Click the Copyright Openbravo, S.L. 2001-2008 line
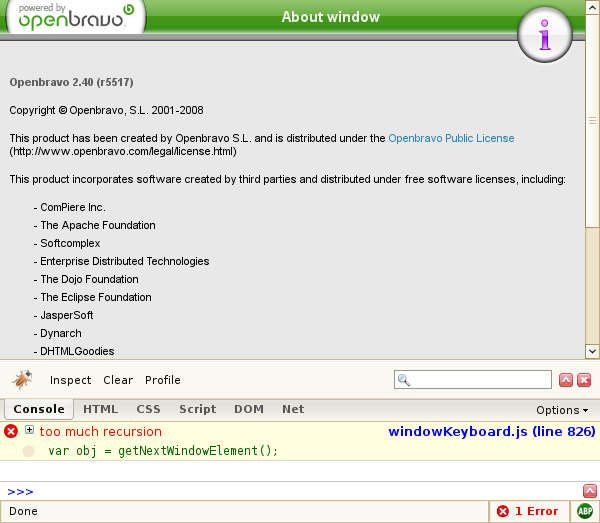Viewport: 600px width, 523px height. (106, 110)
